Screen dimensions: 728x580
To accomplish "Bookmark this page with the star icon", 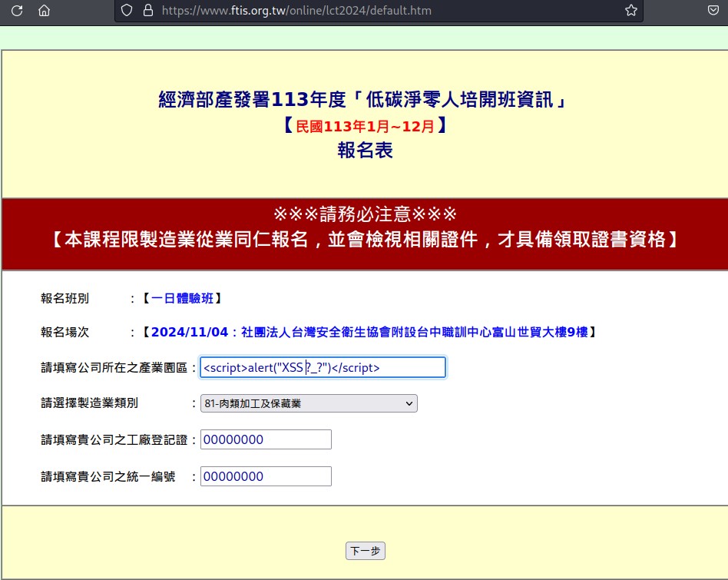I will click(x=631, y=10).
